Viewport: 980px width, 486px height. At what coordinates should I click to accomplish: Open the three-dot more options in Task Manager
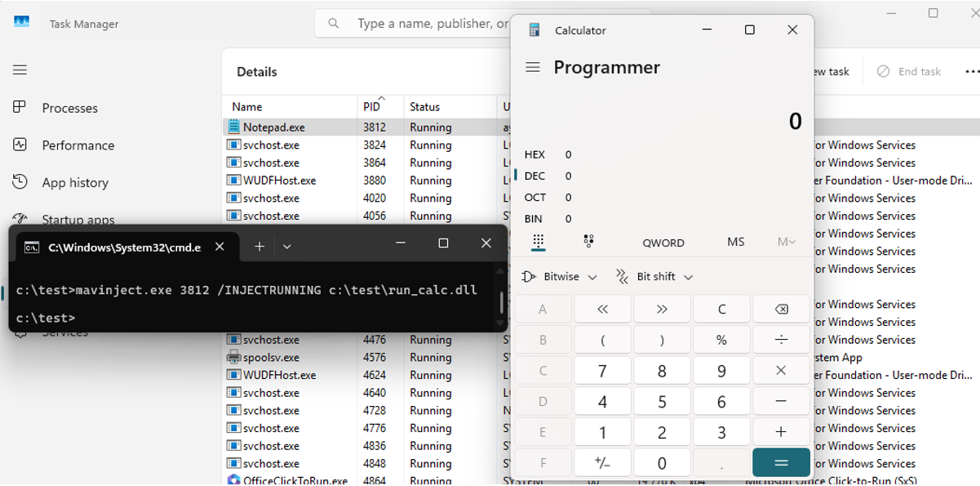click(971, 72)
